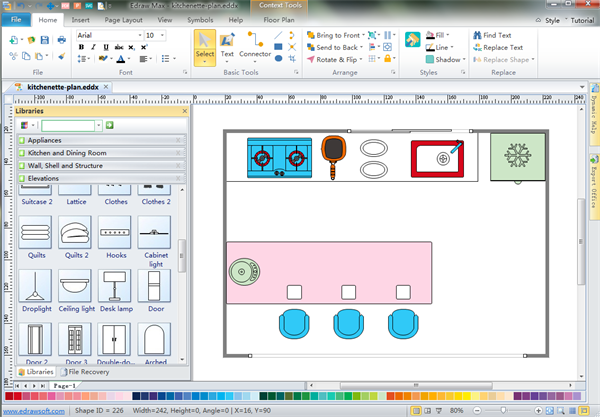600x417 pixels.
Task: Select the frying pan shape
Action: (x=334, y=157)
